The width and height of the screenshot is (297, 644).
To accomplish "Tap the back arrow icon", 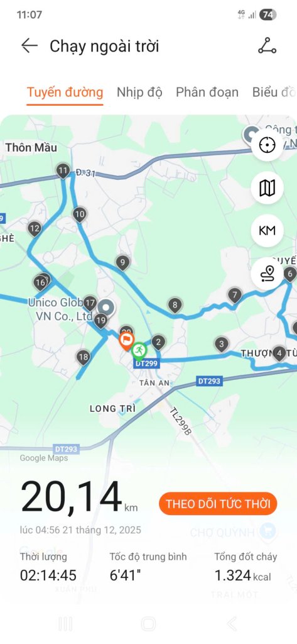I will [29, 45].
